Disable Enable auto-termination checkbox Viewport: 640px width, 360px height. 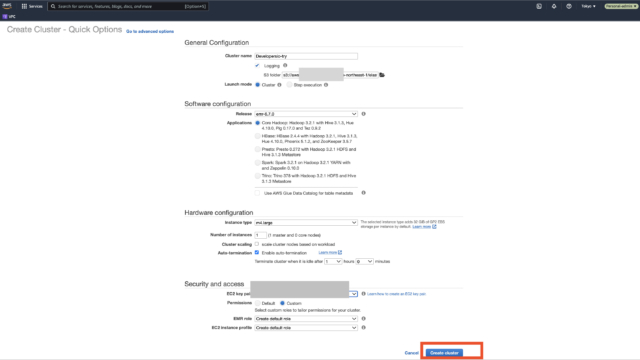tap(257, 253)
